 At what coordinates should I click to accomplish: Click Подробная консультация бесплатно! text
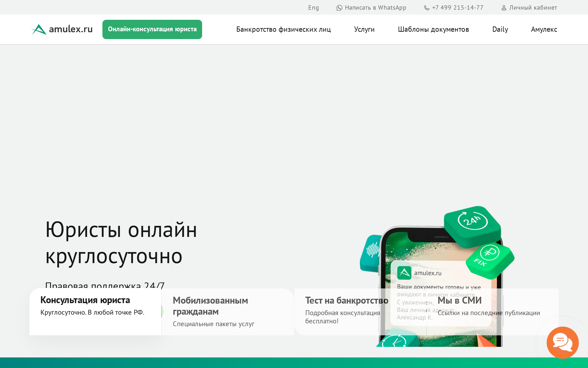coord(342,317)
